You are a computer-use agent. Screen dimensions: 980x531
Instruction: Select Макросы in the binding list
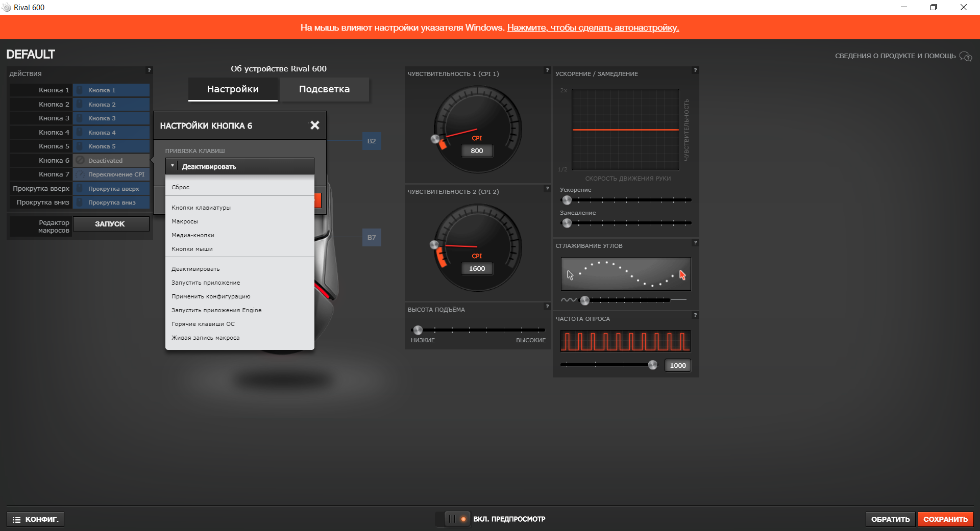tap(239, 221)
